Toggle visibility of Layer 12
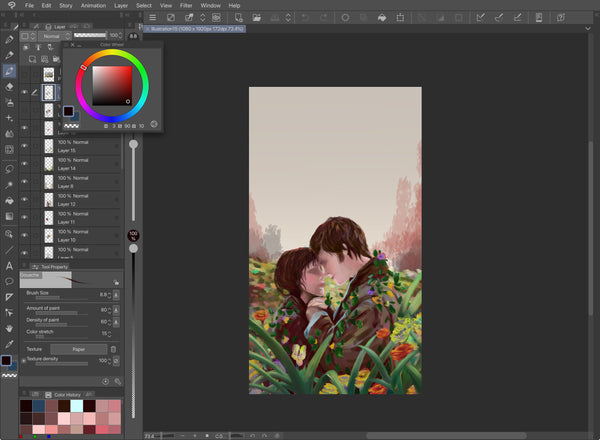The height and width of the screenshot is (440, 600). click(x=24, y=199)
